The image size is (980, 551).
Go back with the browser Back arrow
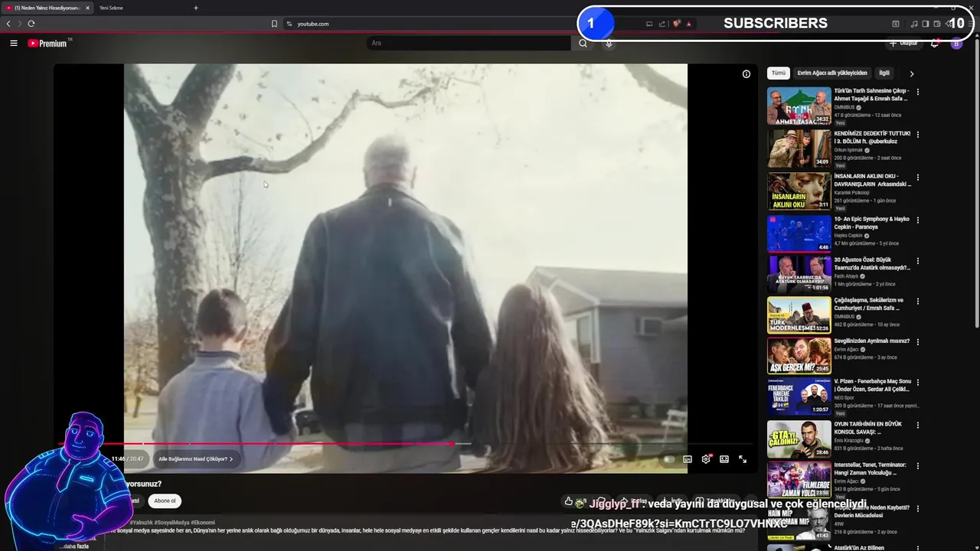tap(8, 24)
